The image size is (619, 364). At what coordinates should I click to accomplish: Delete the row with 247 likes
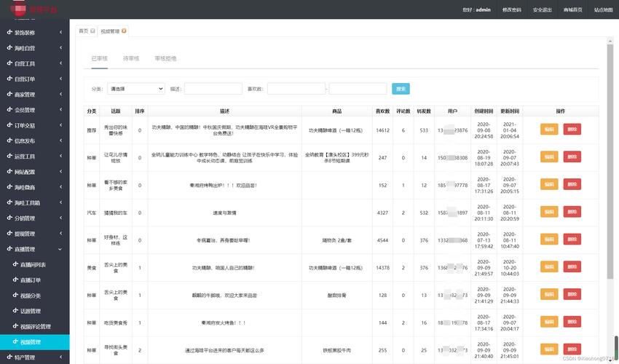click(572, 157)
